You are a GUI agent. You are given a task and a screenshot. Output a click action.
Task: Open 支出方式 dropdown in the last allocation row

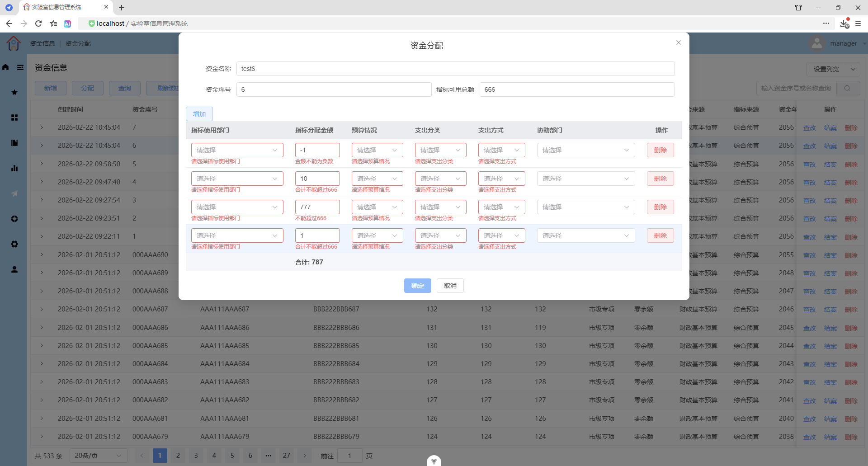coord(502,235)
